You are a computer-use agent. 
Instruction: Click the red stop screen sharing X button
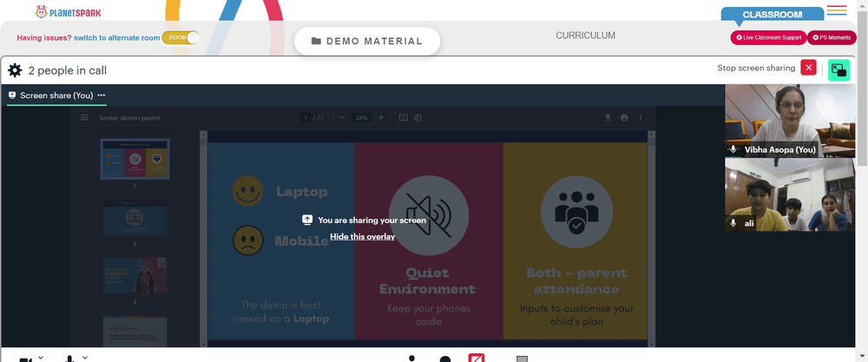click(808, 68)
